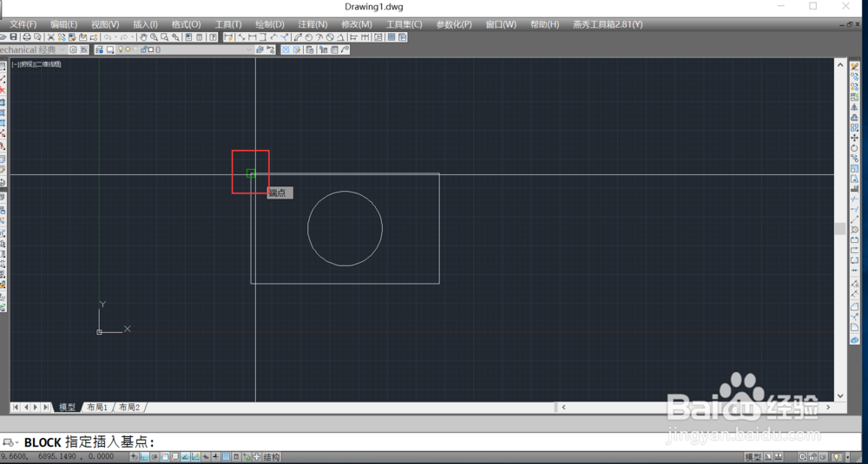Image resolution: width=868 pixels, height=464 pixels.
Task: Toggle Polar Tracking in the status bar
Action: pyautogui.click(x=154, y=457)
